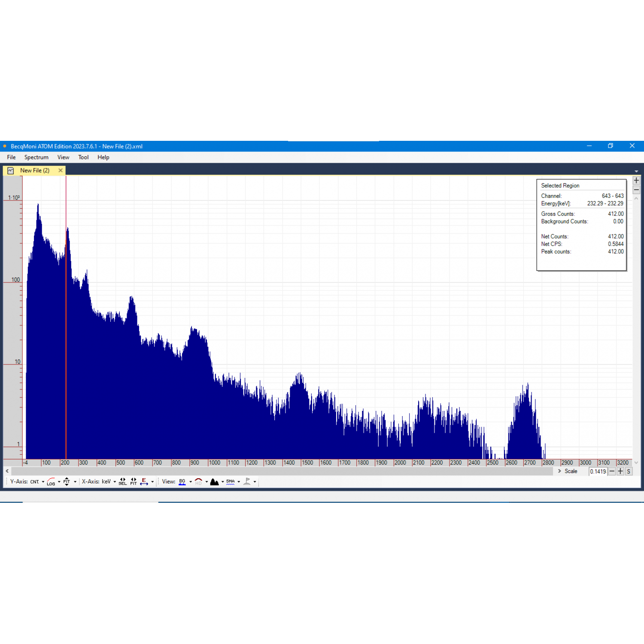The width and height of the screenshot is (644, 644).
Task: Click the energy calibration E icon
Action: coord(144,482)
